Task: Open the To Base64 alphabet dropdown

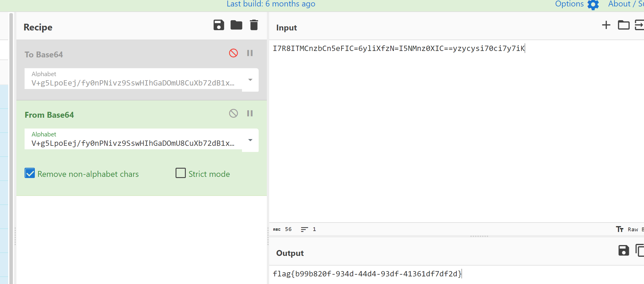Action: point(250,80)
